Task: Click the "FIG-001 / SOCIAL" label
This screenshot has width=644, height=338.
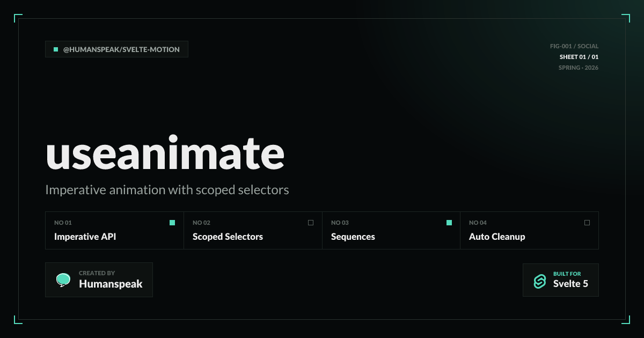Action: coord(574,46)
